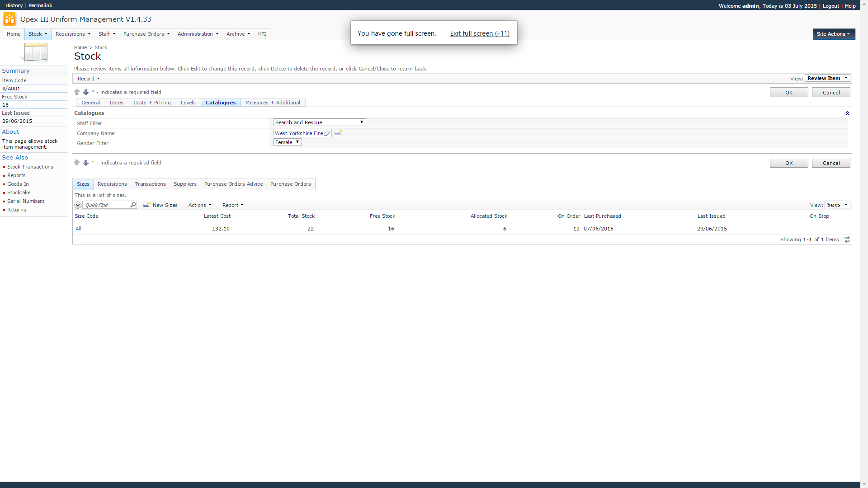Open the Gender Filter dropdown
The height and width of the screenshot is (488, 868).
tap(287, 142)
